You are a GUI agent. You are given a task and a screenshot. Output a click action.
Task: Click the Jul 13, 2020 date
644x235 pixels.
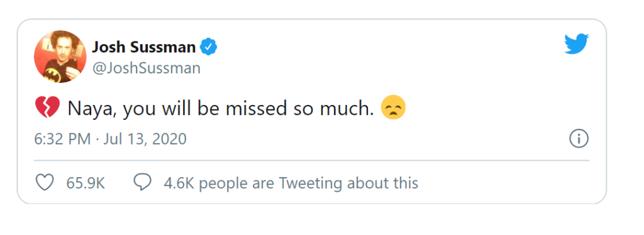click(145, 139)
